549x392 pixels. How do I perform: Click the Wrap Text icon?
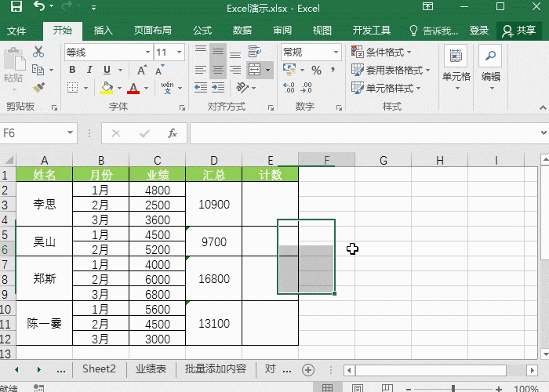[x=254, y=52]
